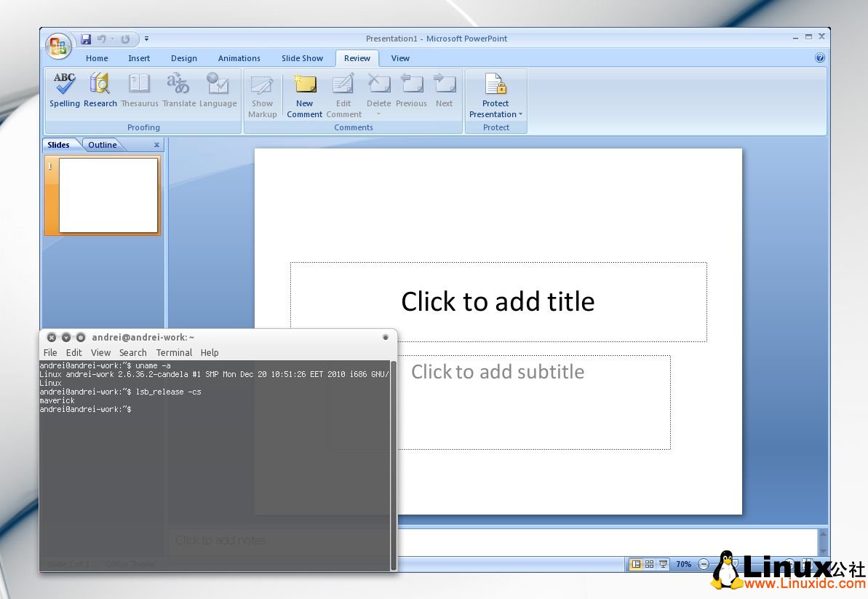Start Slide Show from status bar
Viewport: 868px width, 599px height.
click(662, 564)
